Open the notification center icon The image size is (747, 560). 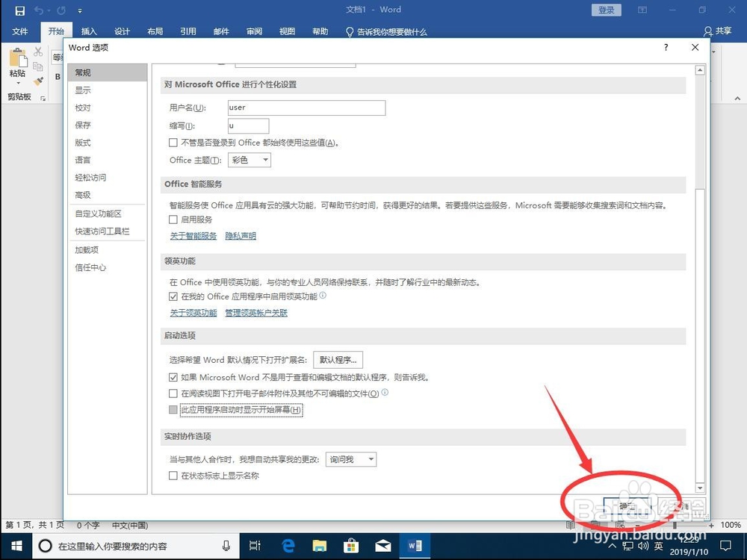tap(725, 546)
